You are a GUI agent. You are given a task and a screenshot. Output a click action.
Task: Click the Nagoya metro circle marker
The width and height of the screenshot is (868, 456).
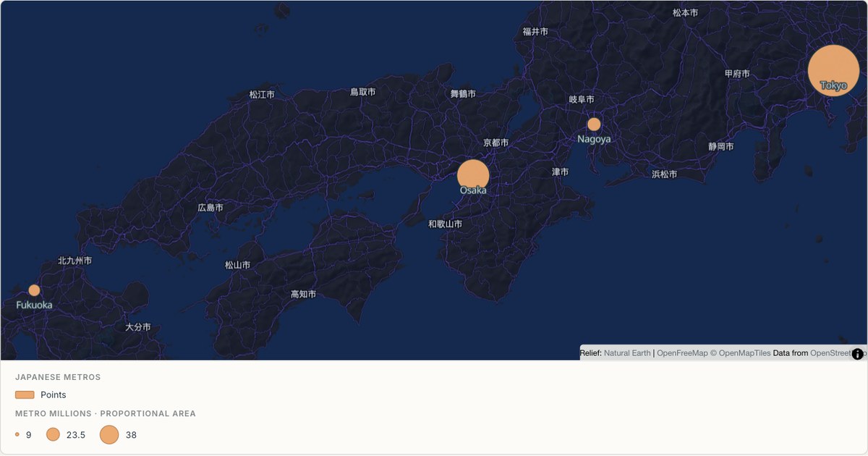coord(594,124)
